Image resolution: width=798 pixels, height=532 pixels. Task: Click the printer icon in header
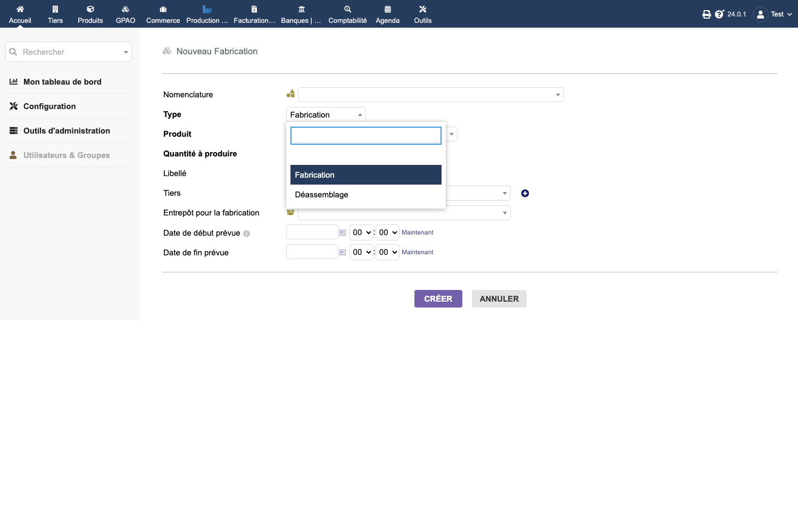click(x=706, y=14)
